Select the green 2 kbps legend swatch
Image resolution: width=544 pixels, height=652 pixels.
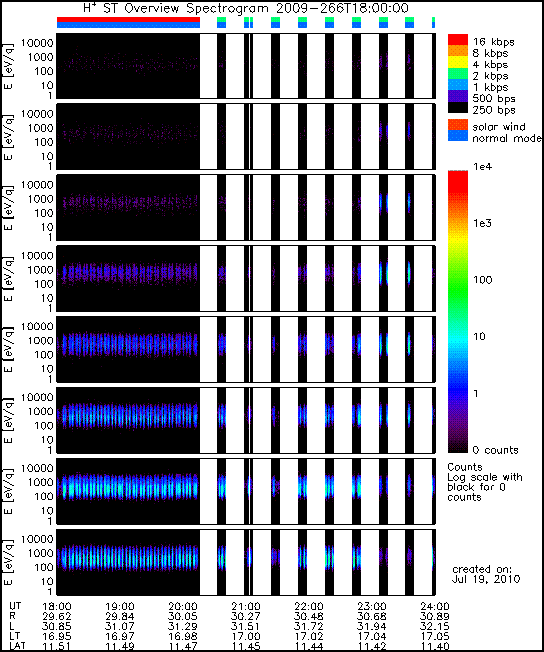pos(457,73)
